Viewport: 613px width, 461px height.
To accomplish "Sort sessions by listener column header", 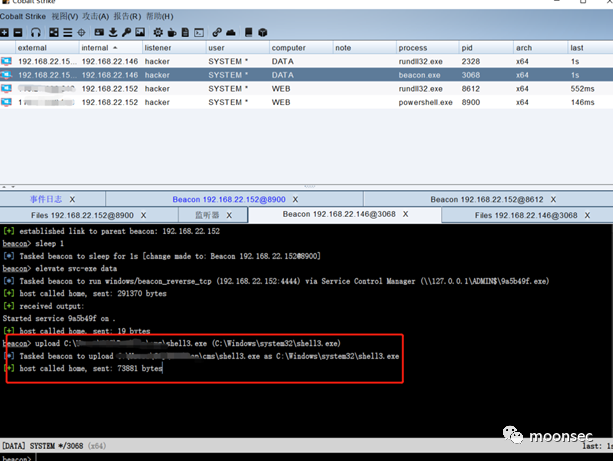I will 174,48.
